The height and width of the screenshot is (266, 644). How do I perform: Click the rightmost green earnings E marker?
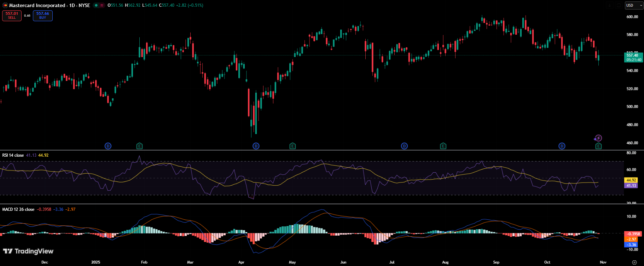(x=598, y=146)
